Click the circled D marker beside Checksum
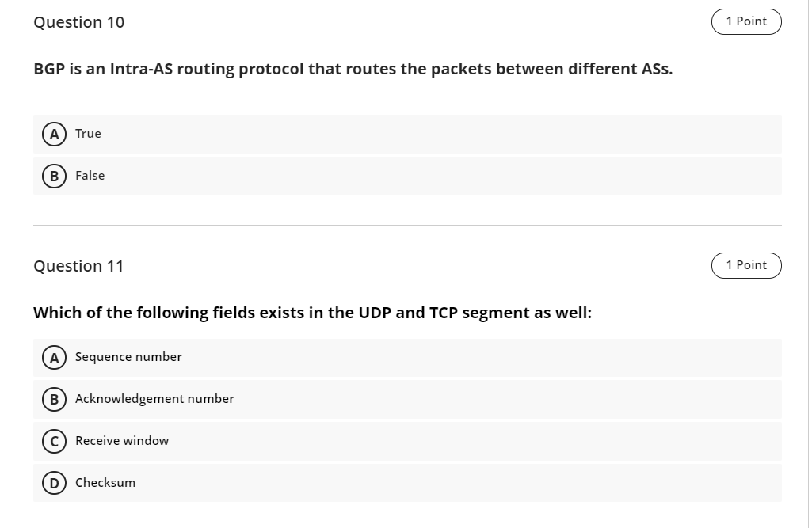The image size is (812, 528). [54, 483]
